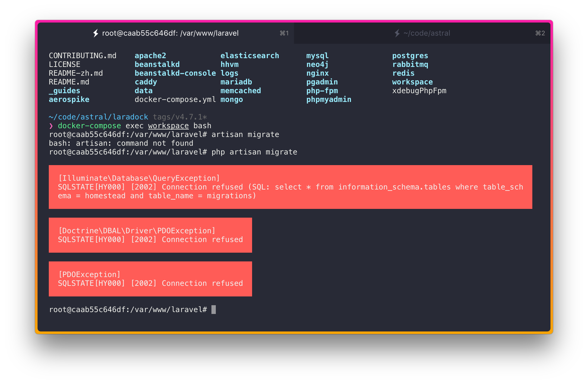Click the [PDOException] error heading
The image size is (588, 384).
pyautogui.click(x=89, y=275)
